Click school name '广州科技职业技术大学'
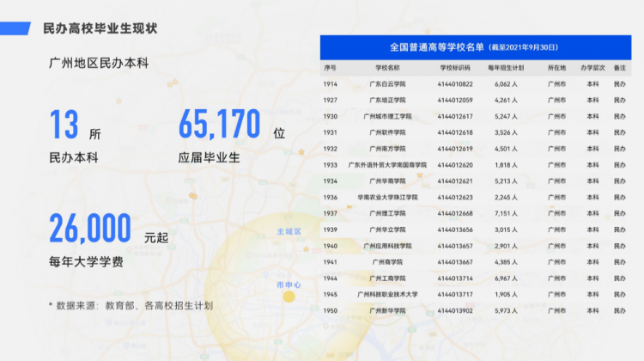The image size is (644, 361). 387,295
